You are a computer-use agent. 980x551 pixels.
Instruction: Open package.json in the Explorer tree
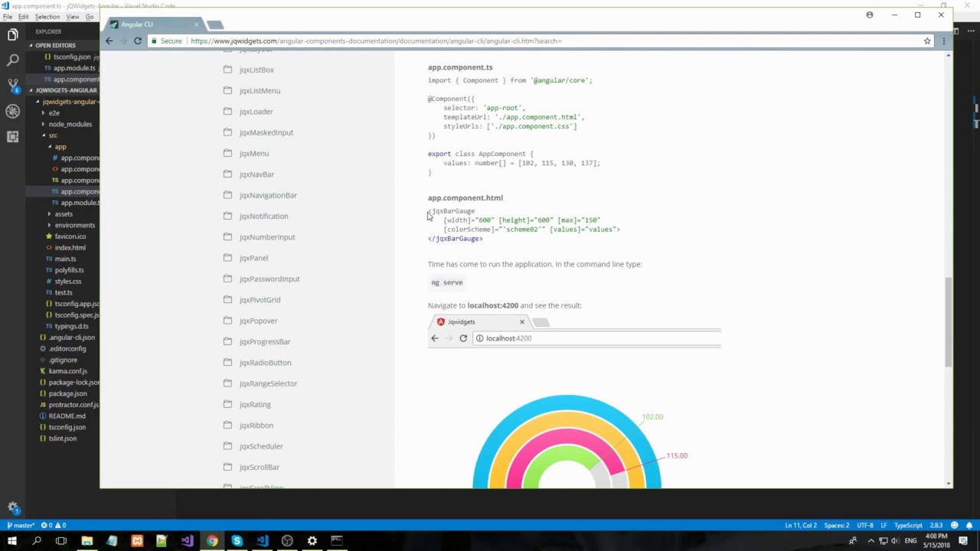pos(67,393)
